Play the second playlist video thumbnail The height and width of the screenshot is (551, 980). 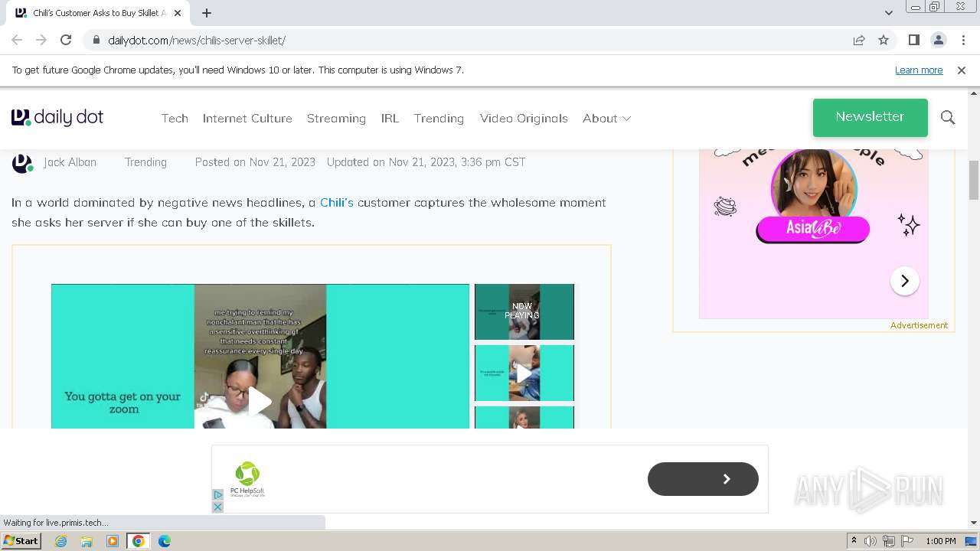pos(524,373)
